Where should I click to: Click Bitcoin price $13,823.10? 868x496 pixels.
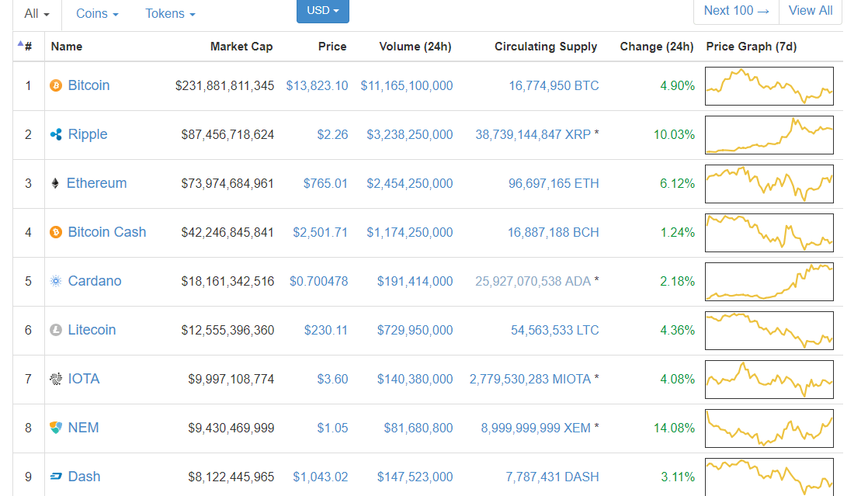[x=317, y=86]
